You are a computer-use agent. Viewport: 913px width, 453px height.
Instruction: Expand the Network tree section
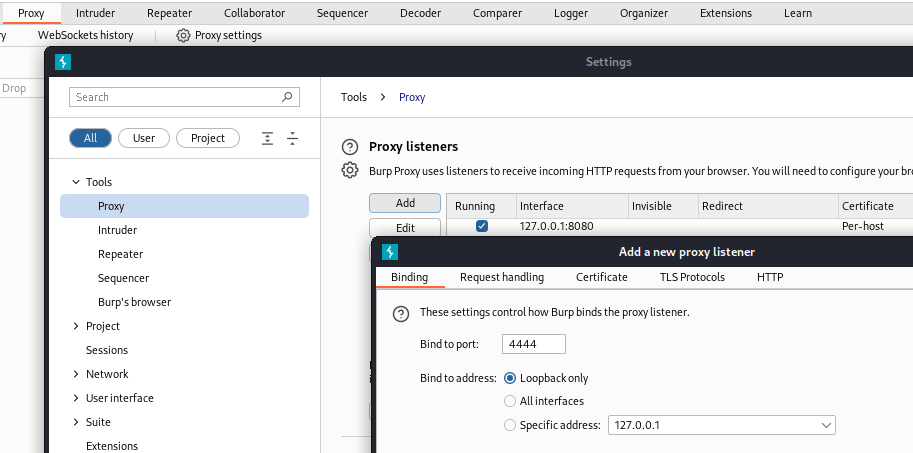click(x=76, y=374)
